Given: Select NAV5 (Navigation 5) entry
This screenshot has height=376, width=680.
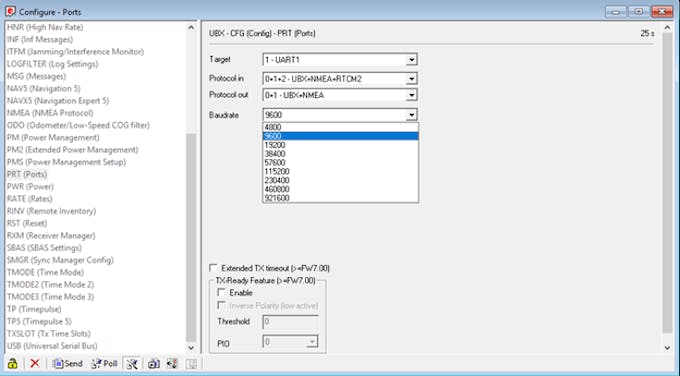Looking at the screenshot, I should pyautogui.click(x=43, y=88).
